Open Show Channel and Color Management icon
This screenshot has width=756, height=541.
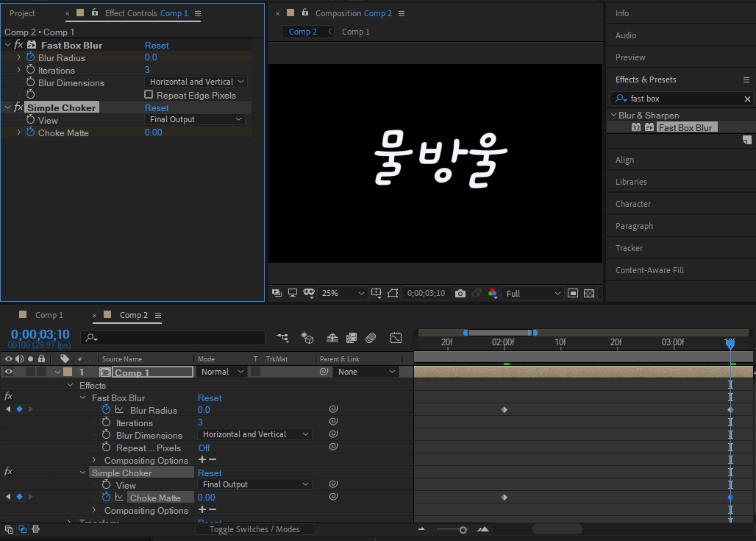492,294
